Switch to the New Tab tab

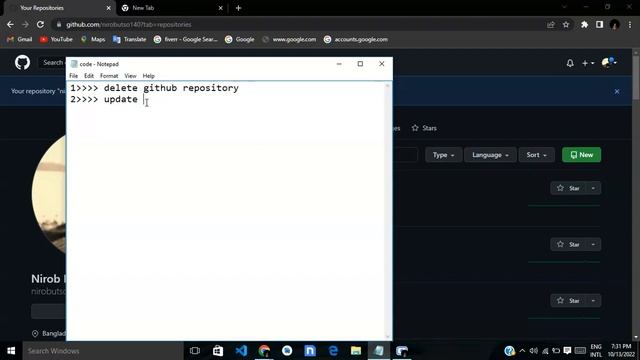click(171, 8)
